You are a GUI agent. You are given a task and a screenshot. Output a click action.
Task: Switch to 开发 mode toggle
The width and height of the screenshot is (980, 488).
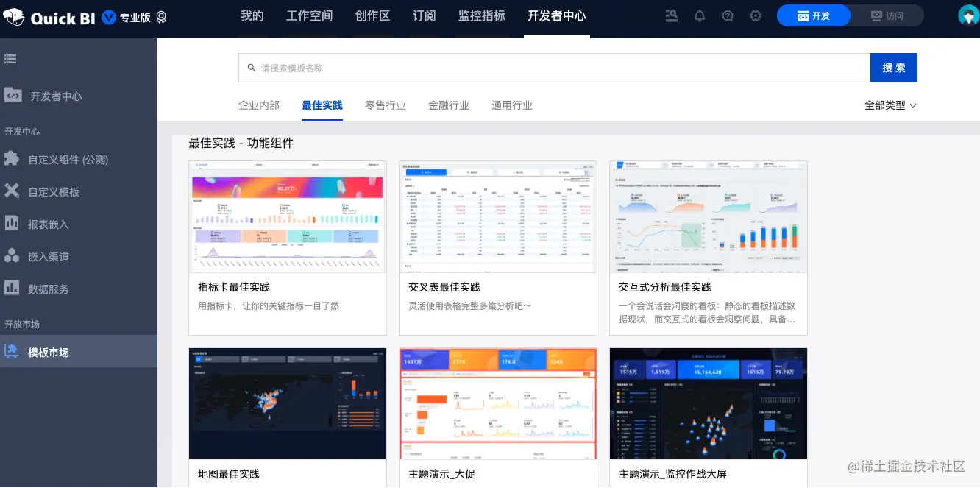[814, 15]
